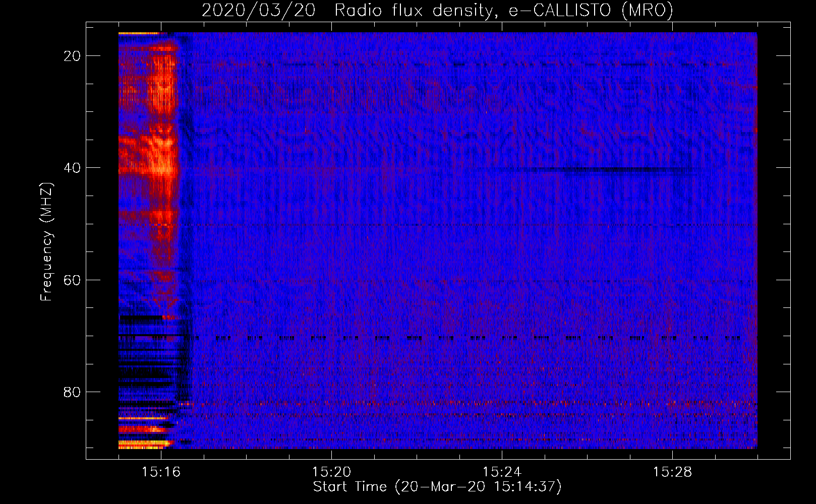Click the 'Frequency (MHZ)' axis label
Image resolution: width=816 pixels, height=504 pixels.
[x=46, y=242]
